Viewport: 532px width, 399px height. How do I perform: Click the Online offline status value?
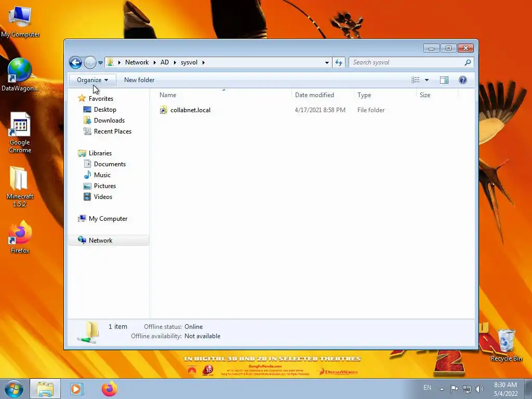click(193, 327)
